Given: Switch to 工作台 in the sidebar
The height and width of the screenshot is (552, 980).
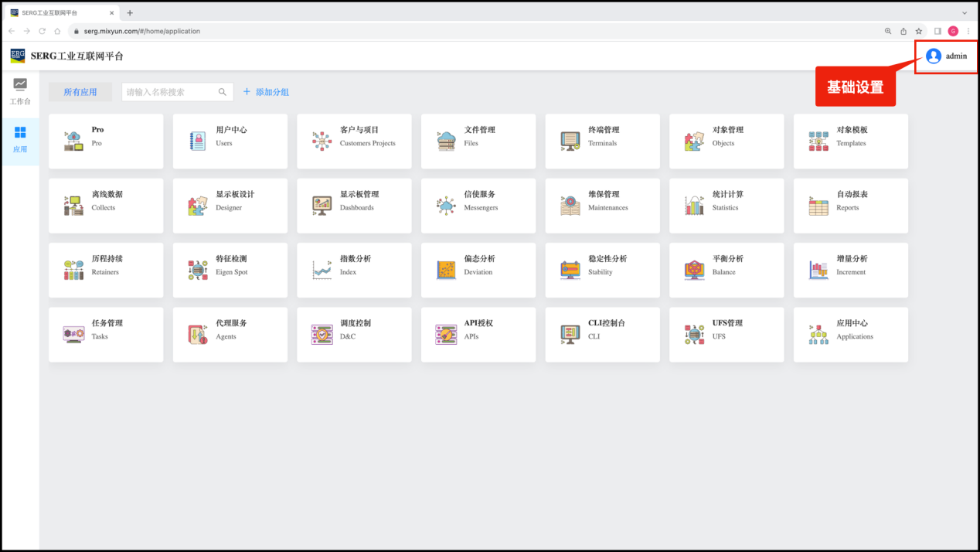Looking at the screenshot, I should point(20,91).
